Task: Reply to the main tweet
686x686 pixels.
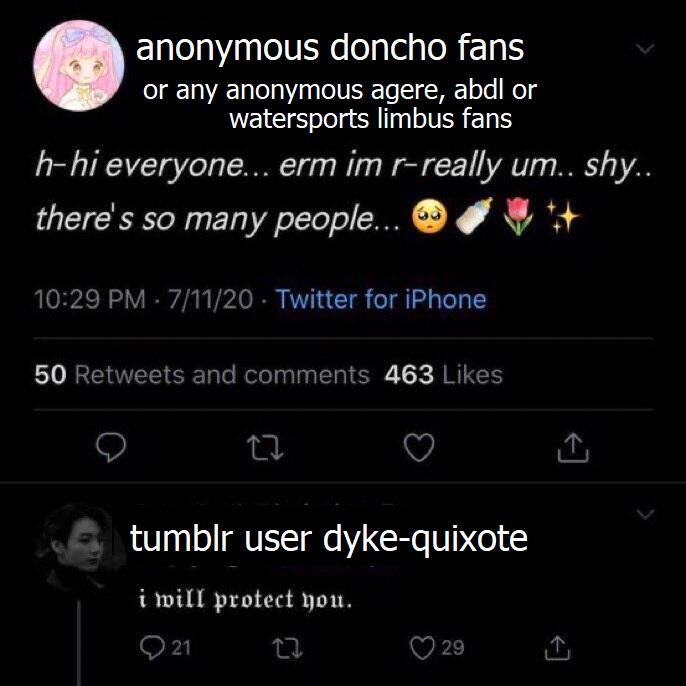Action: click(111, 448)
